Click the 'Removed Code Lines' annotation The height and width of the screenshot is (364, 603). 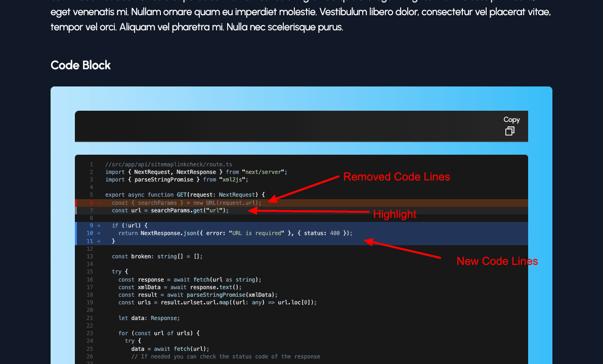pyautogui.click(x=397, y=176)
